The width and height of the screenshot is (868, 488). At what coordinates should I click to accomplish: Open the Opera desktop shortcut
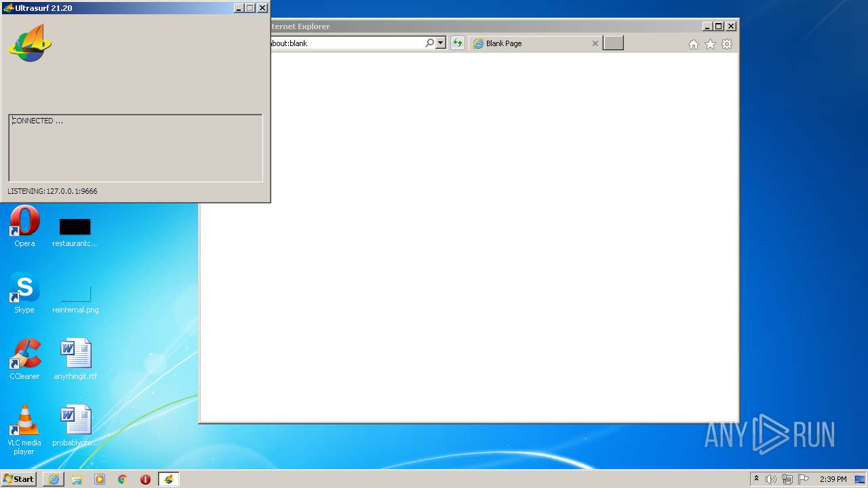pyautogui.click(x=24, y=226)
